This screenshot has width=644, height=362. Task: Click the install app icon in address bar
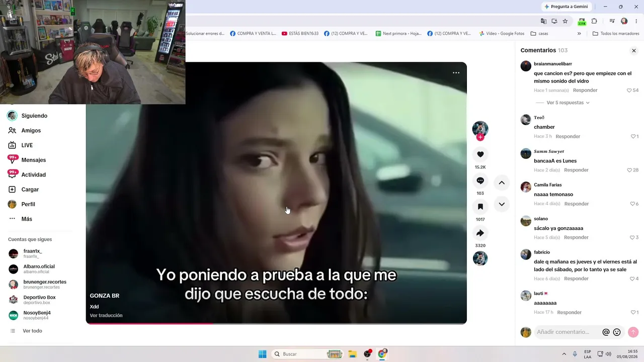pos(554,21)
